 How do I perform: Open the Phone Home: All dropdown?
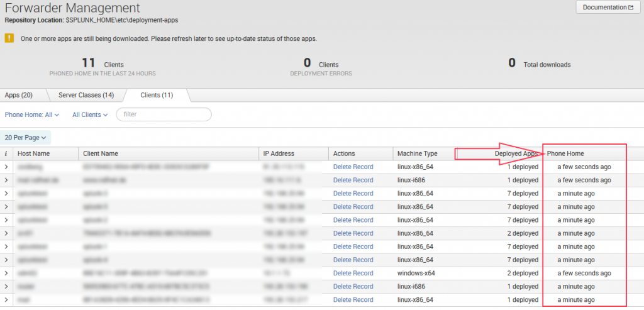[32, 115]
